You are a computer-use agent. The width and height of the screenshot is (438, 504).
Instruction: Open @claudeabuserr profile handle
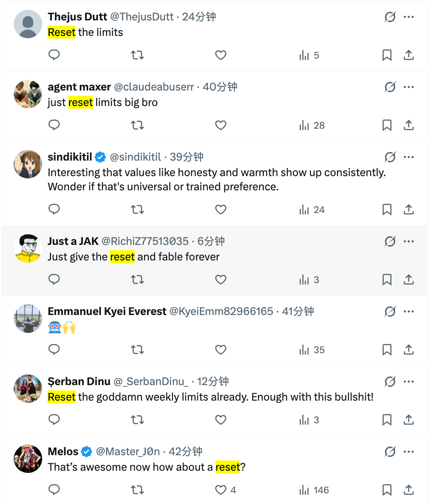tap(154, 87)
